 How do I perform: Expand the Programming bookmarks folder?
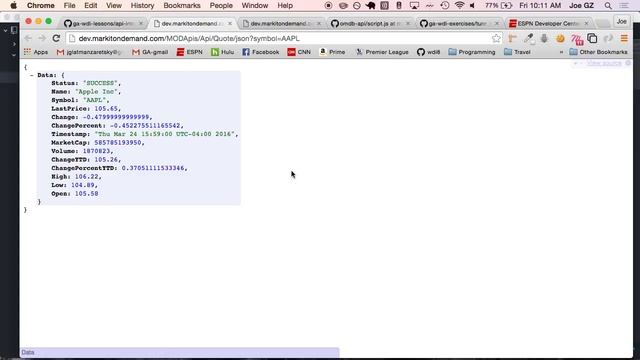tap(472, 52)
